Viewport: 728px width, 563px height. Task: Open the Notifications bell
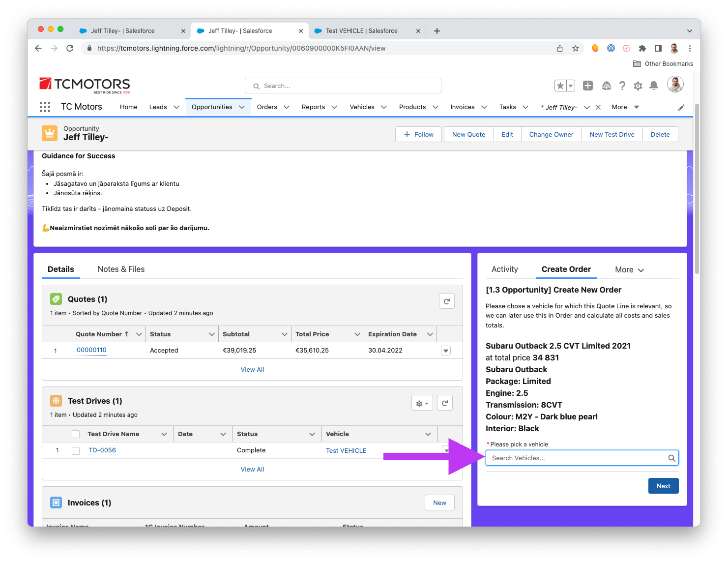tap(654, 86)
